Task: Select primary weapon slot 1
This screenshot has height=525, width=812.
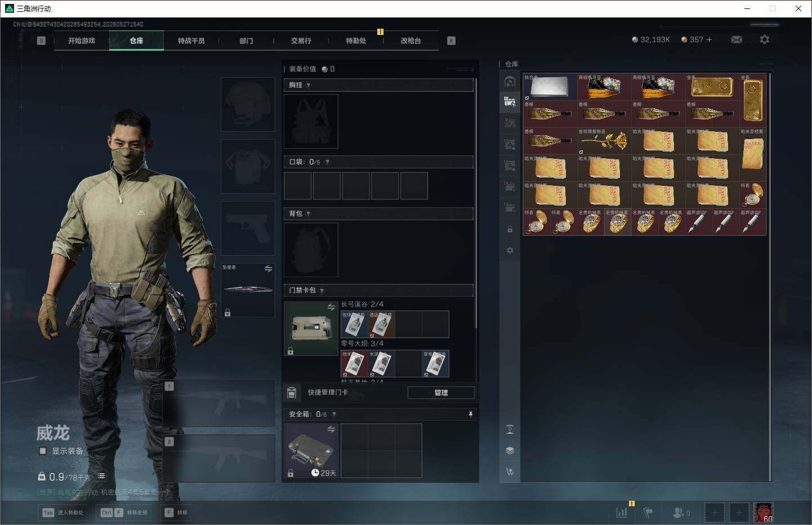Action: tap(218, 403)
